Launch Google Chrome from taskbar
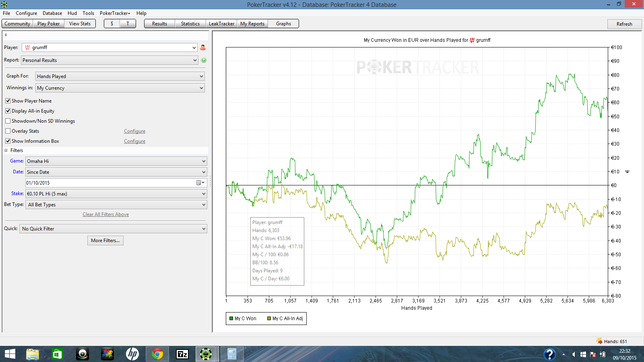644x362 pixels. pyautogui.click(x=157, y=354)
